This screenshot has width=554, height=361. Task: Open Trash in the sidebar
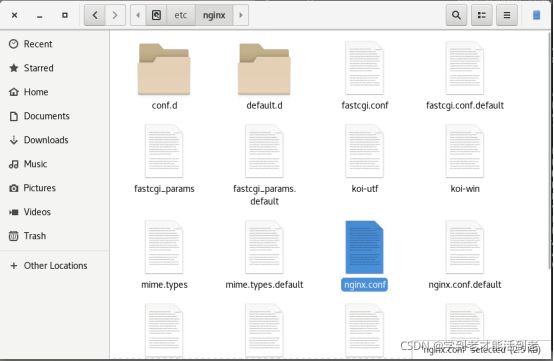point(55,236)
